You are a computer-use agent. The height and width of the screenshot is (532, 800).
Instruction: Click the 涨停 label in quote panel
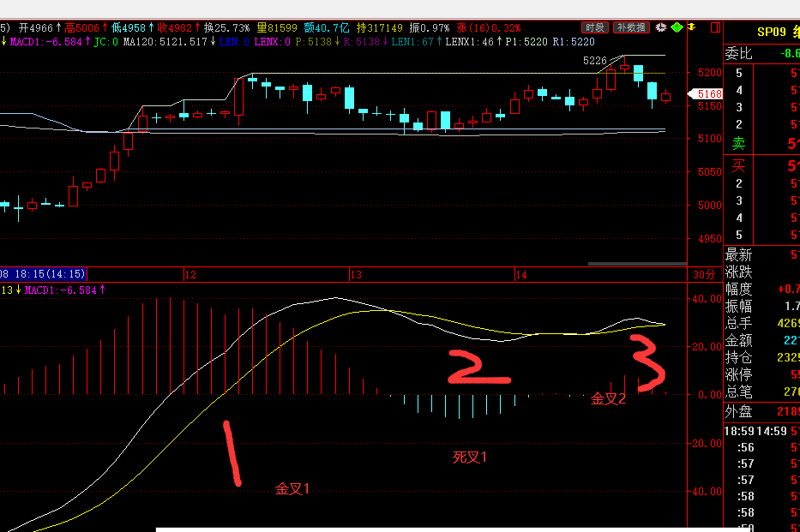pos(738,374)
